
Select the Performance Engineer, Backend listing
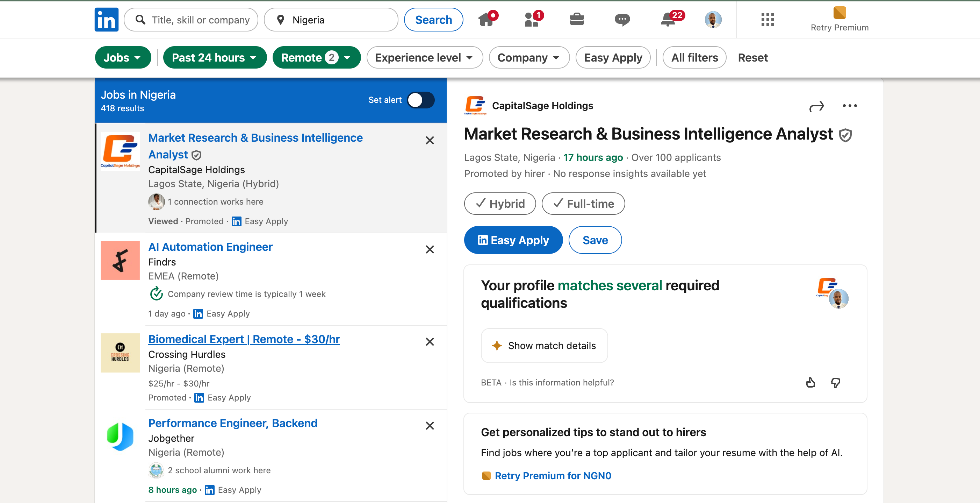tap(232, 423)
